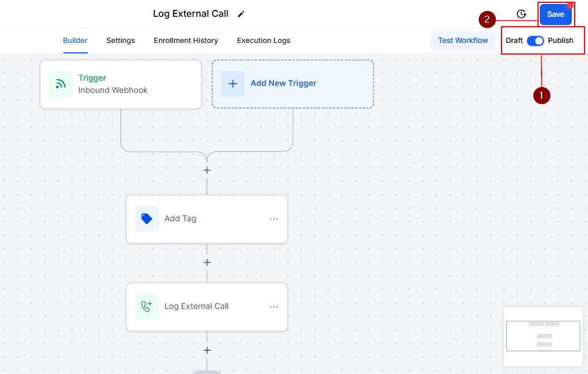Select the Builder tab
The image size is (588, 374).
(x=75, y=41)
